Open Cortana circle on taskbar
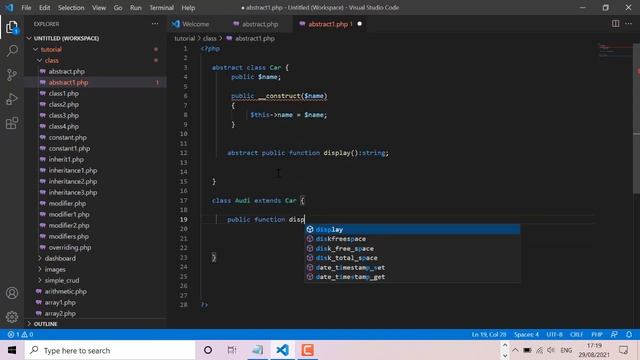Viewport: 640px width, 360px height. [208, 350]
